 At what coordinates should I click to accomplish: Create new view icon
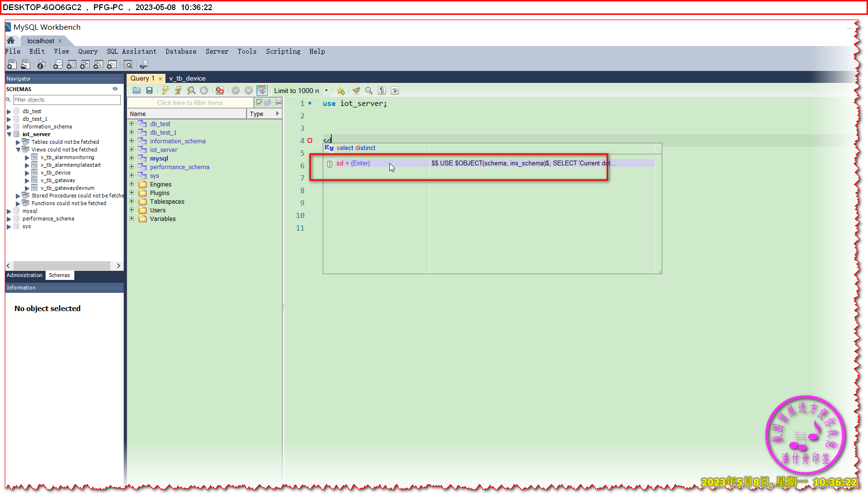[x=85, y=64]
